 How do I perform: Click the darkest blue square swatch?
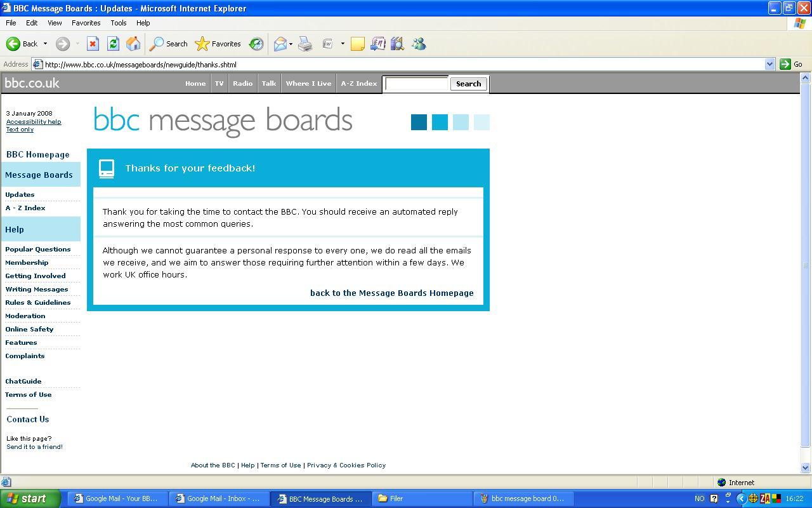pos(419,123)
